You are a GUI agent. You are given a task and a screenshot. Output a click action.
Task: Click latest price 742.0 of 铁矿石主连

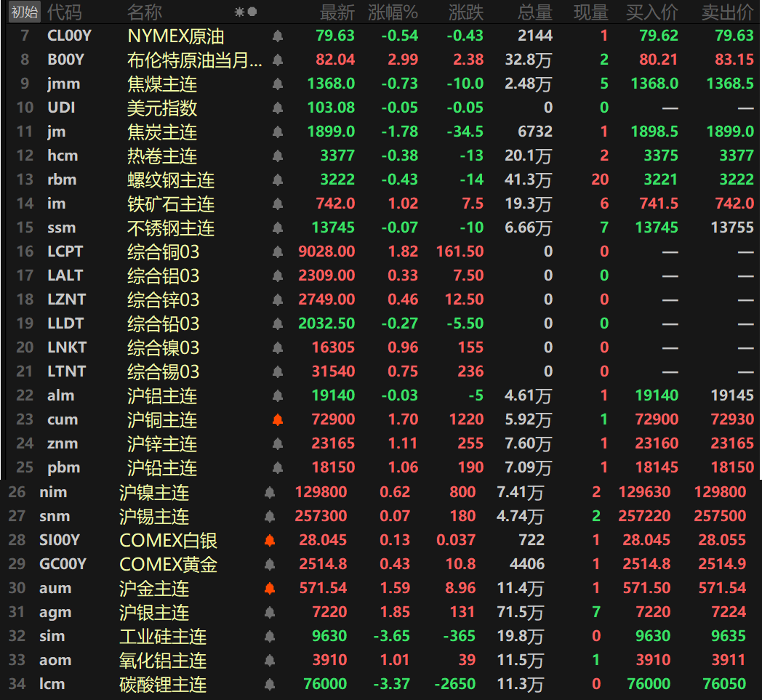[335, 204]
